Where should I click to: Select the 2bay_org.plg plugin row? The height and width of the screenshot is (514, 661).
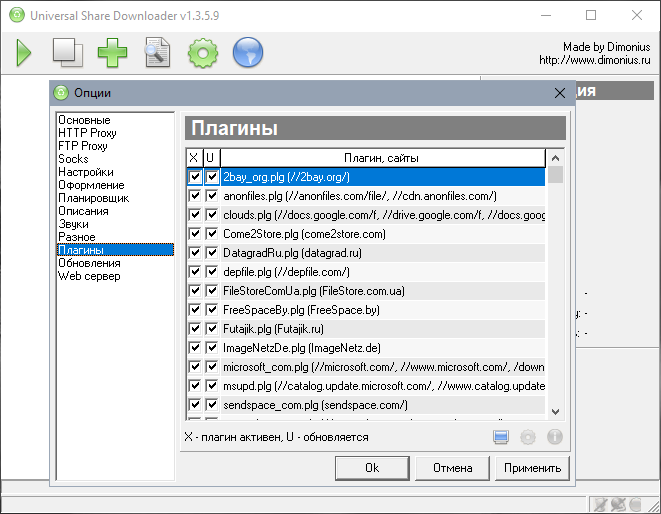point(383,177)
